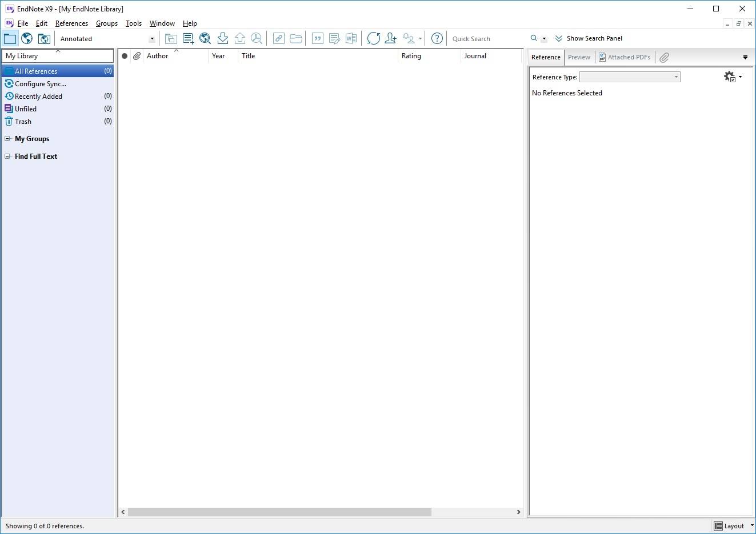This screenshot has height=534, width=756.
Task: Expand Show Search Panel chevron
Action: tap(559, 38)
